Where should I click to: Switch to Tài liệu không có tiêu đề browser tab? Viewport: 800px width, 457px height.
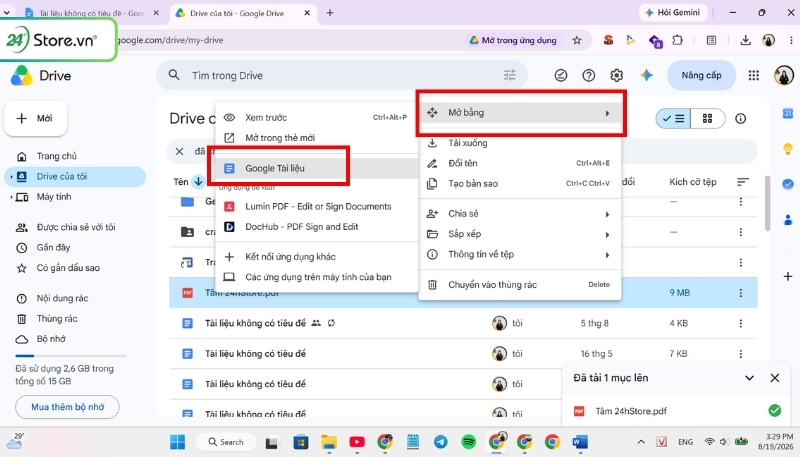(x=93, y=13)
